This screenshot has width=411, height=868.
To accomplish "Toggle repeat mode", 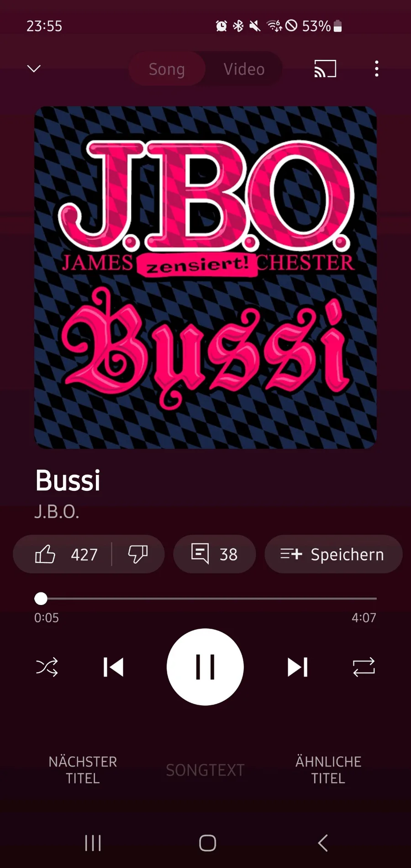I will (364, 667).
